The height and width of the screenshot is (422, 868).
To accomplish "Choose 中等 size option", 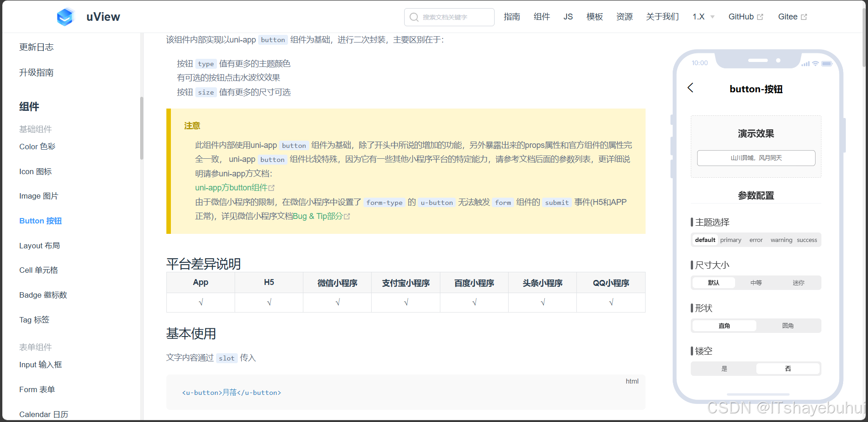I will click(756, 283).
